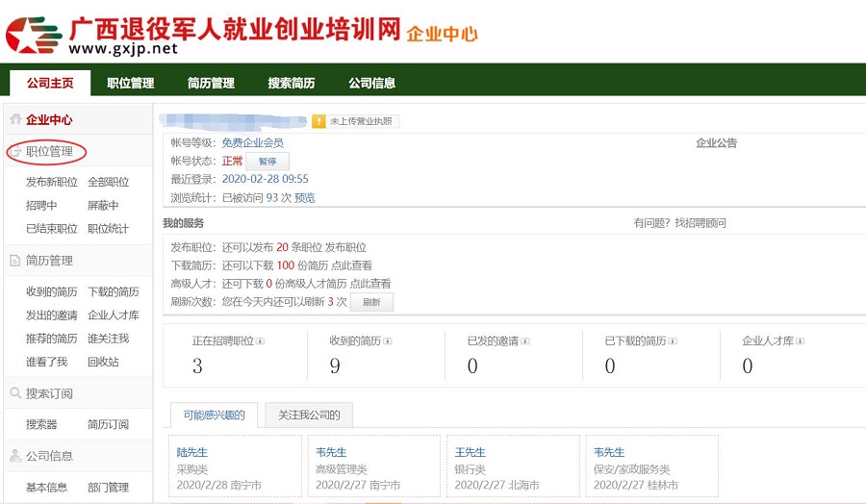Click the 企业公告 heading

716,143
